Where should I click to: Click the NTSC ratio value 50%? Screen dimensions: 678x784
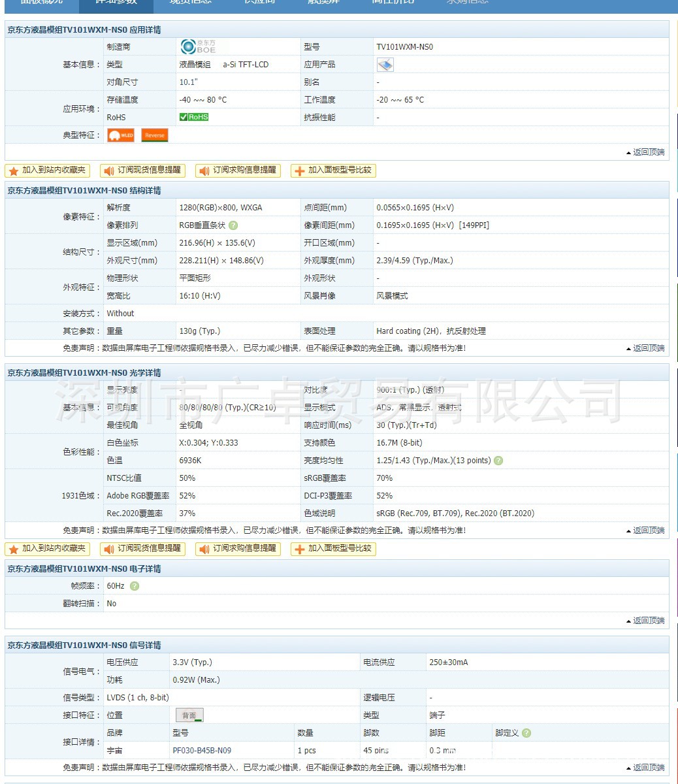(x=187, y=478)
